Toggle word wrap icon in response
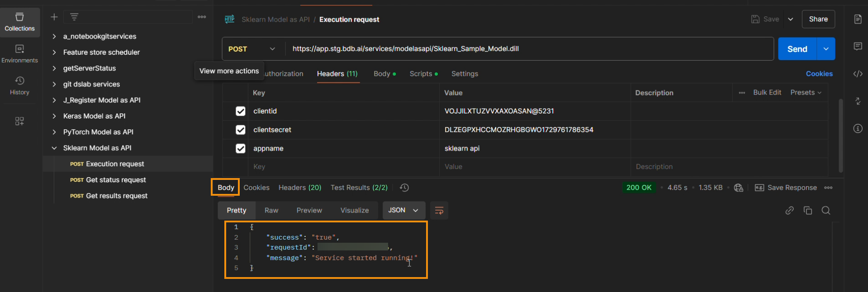This screenshot has height=292, width=868. click(x=439, y=211)
